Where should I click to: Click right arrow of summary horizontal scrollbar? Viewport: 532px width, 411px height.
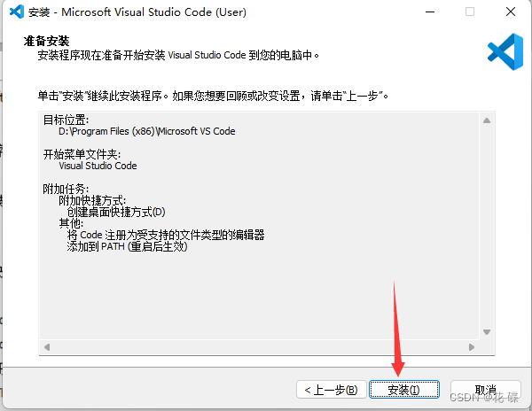click(472, 347)
